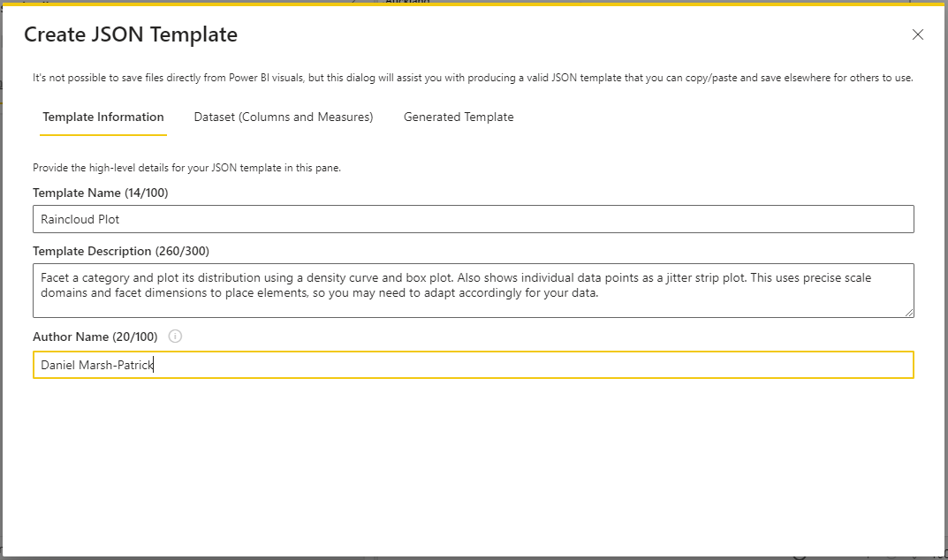Click the 'Template Name (14/100)' label
Screen dimensions: 948x560
pos(101,193)
